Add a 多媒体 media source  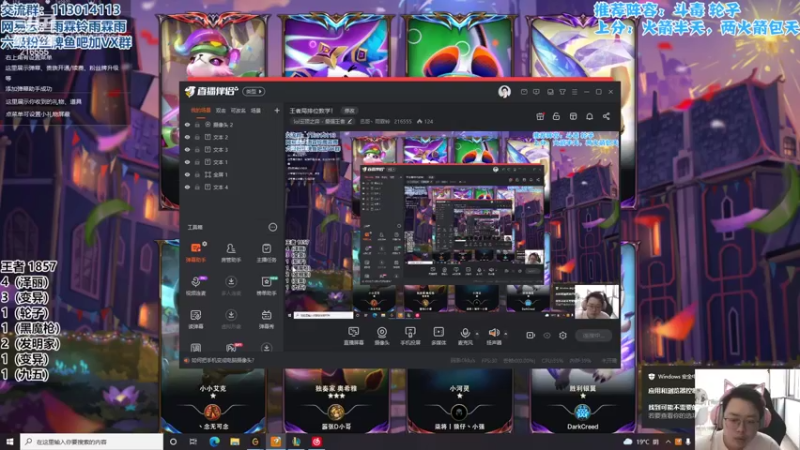(x=438, y=336)
